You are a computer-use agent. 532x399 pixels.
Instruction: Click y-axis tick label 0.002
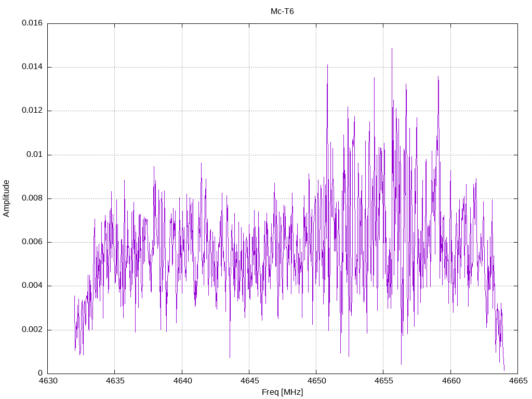pyautogui.click(x=32, y=329)
